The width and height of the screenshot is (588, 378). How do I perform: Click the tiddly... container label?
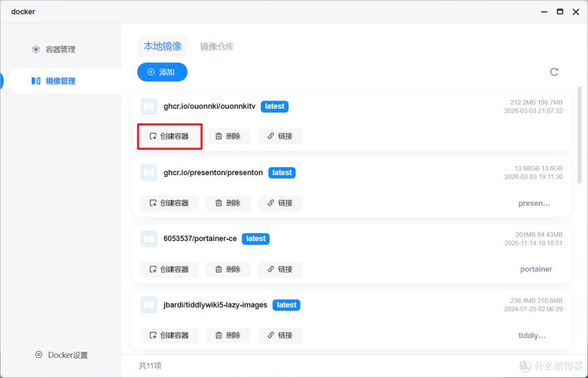tap(532, 336)
